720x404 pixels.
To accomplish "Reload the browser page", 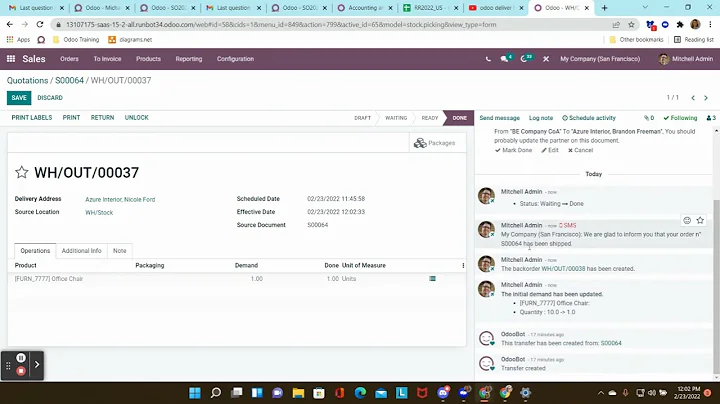I will click(40, 24).
